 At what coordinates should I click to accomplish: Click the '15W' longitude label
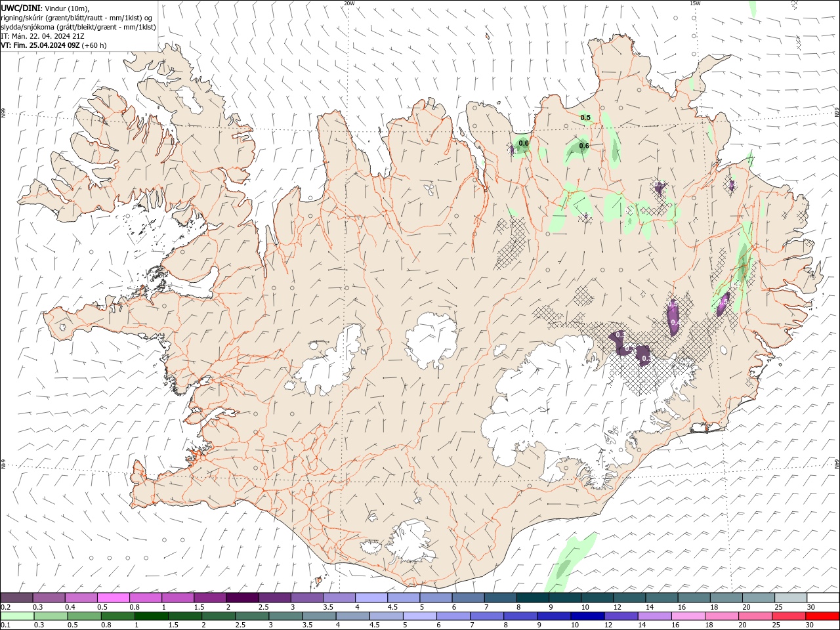tap(695, 3)
